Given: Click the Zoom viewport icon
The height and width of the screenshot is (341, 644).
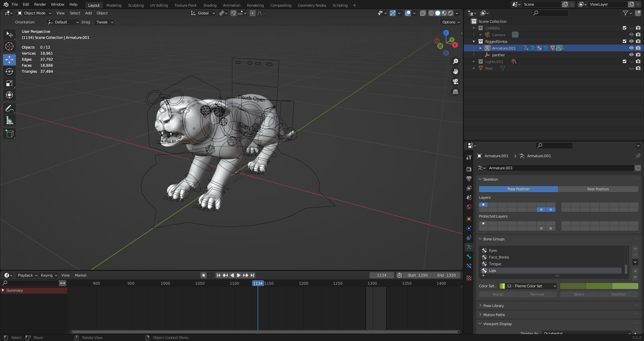Looking at the screenshot, I should coord(455,61).
